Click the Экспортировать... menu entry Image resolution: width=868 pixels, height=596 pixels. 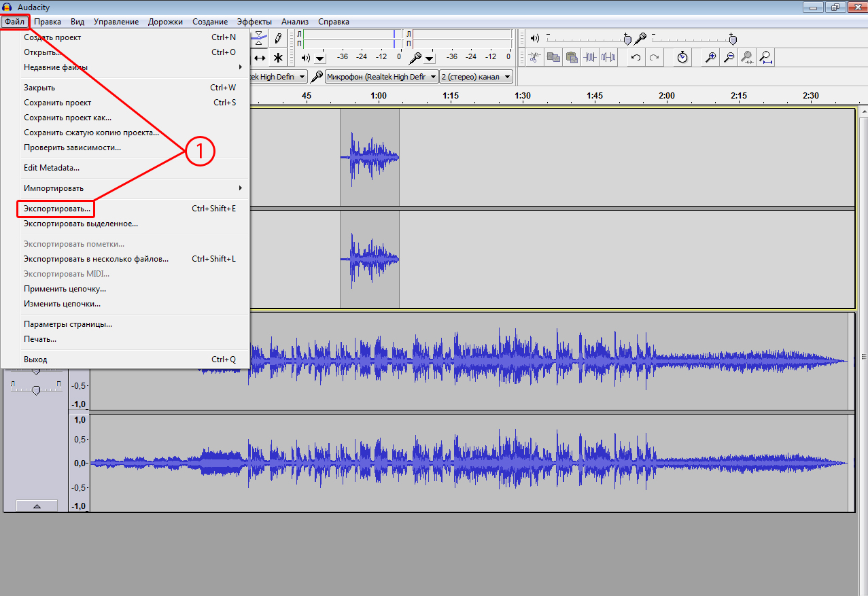57,209
